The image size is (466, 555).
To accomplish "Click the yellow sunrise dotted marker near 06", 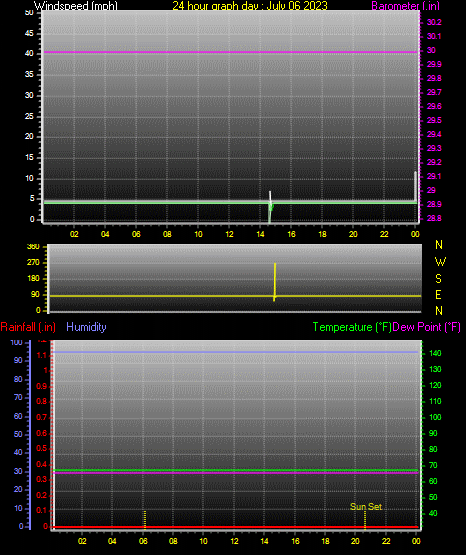I will point(144,519).
